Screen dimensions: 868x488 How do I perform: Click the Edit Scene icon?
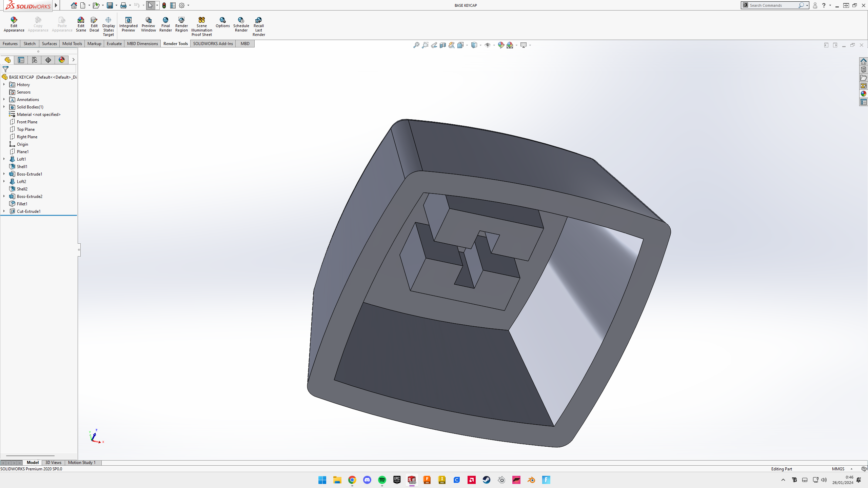coord(81,24)
